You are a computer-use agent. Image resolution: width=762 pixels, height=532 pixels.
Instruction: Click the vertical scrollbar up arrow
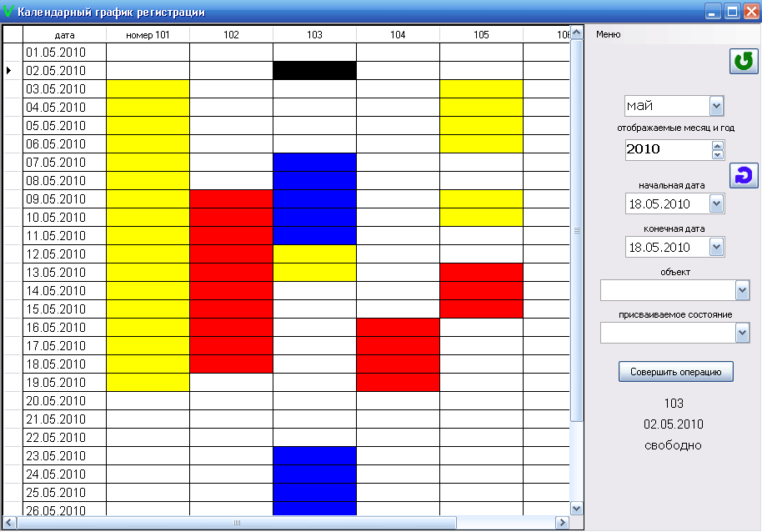pos(576,33)
